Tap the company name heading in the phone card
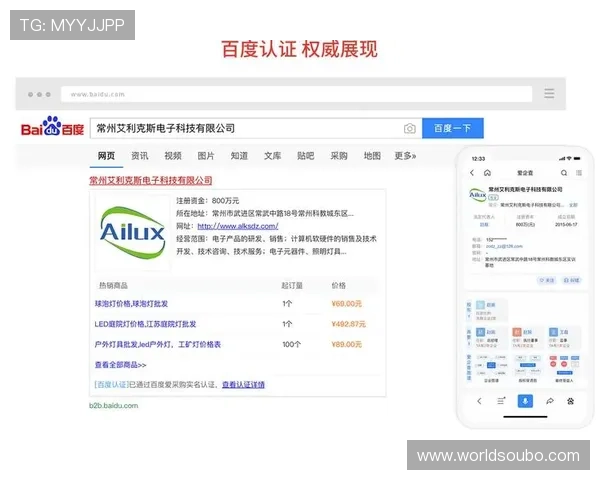This screenshot has height=480, width=600. click(525, 189)
